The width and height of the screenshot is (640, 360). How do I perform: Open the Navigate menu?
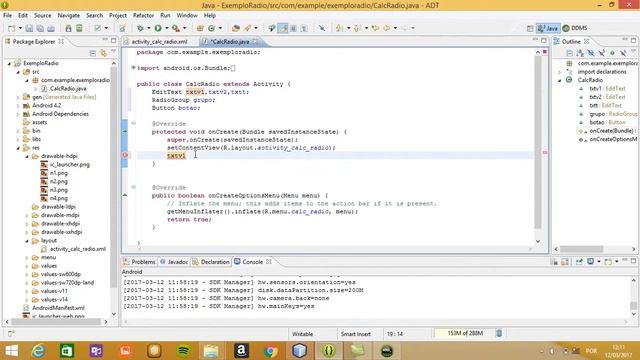pyautogui.click(x=69, y=16)
